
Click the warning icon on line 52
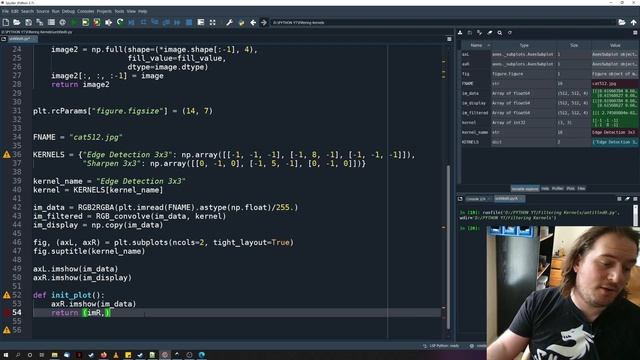(7, 295)
